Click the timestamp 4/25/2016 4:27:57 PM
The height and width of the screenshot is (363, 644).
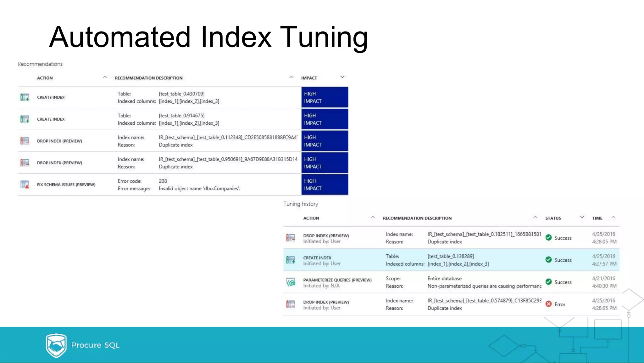(604, 260)
